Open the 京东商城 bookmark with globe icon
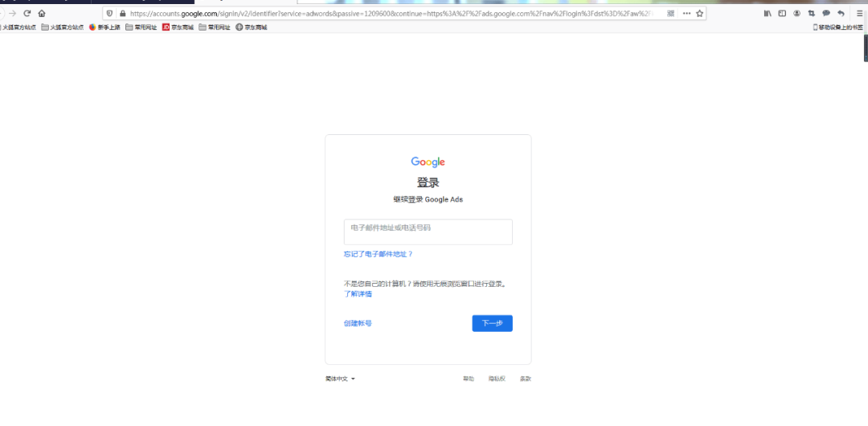 [252, 27]
